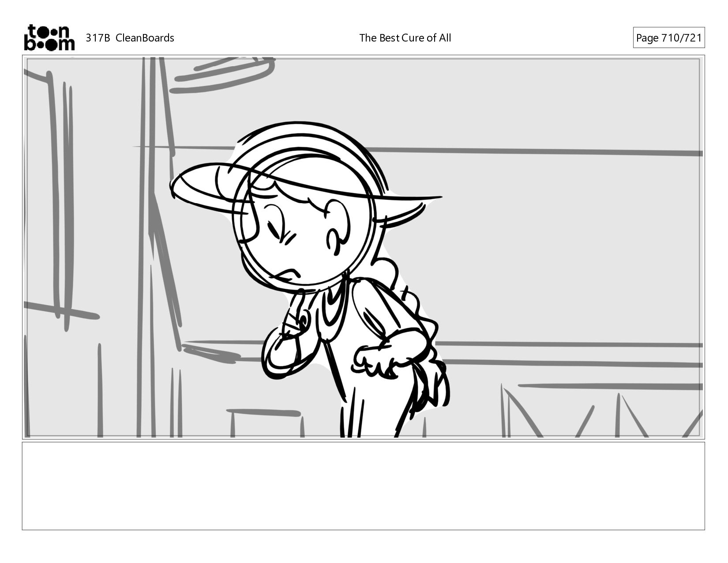Click the empty notes box below the panel
This screenshot has height=563, width=728.
click(x=363, y=486)
